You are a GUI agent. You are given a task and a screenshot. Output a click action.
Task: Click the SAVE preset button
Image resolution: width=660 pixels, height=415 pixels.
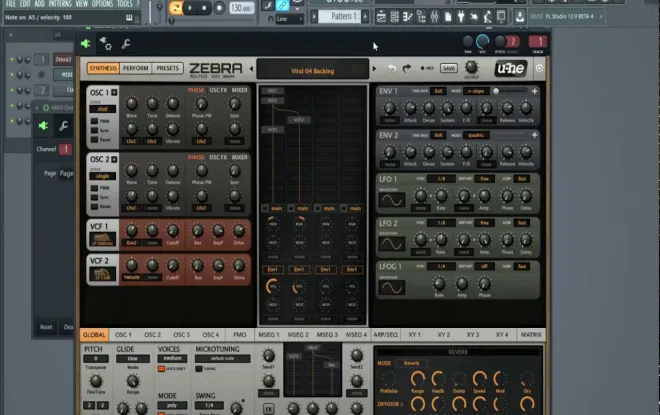448,68
